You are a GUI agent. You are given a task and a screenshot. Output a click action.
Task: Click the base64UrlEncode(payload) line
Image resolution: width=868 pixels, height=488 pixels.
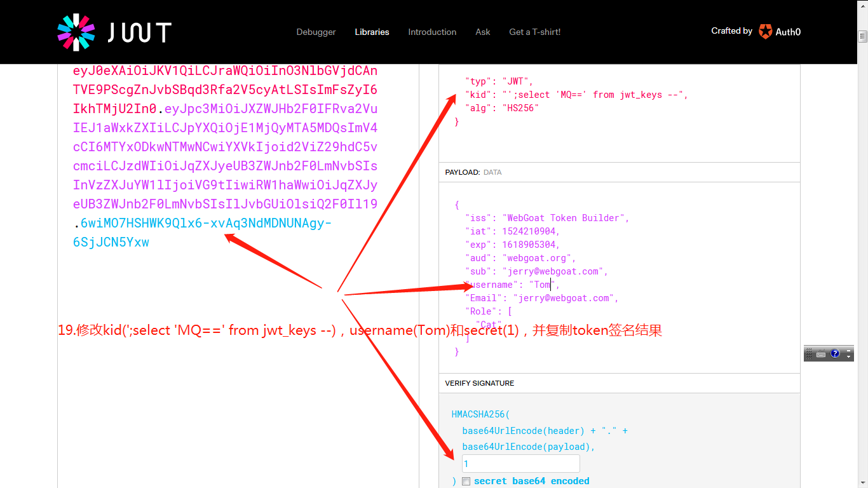click(529, 447)
